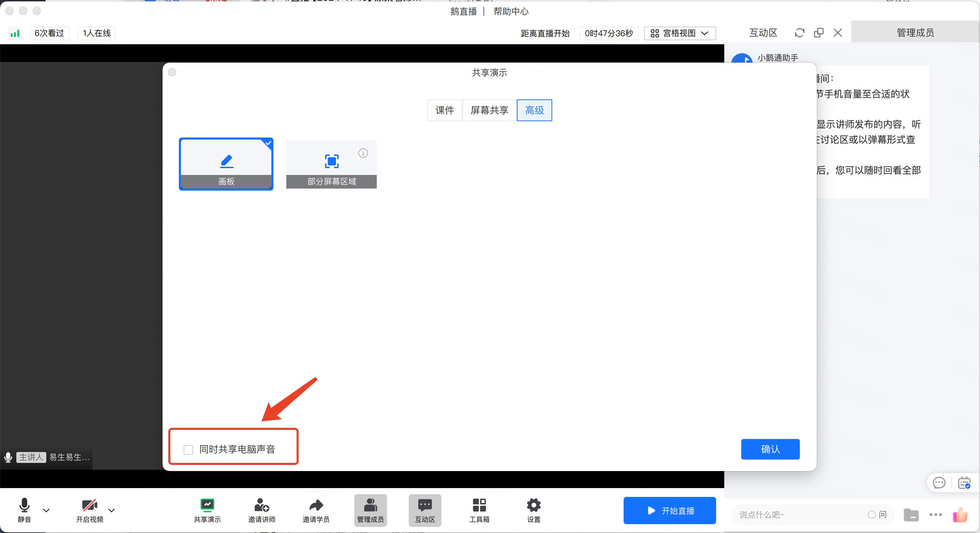Open the 管理成员 tab on right

click(x=915, y=32)
